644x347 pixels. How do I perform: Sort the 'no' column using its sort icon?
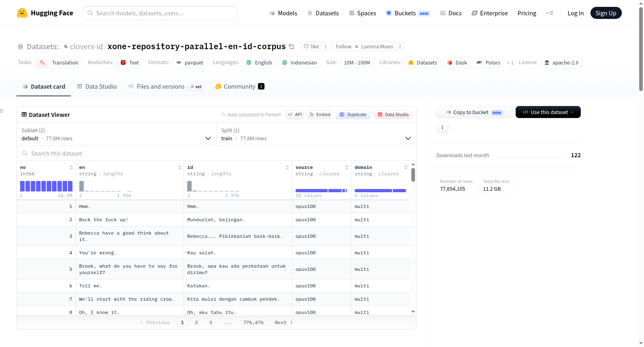71,167
